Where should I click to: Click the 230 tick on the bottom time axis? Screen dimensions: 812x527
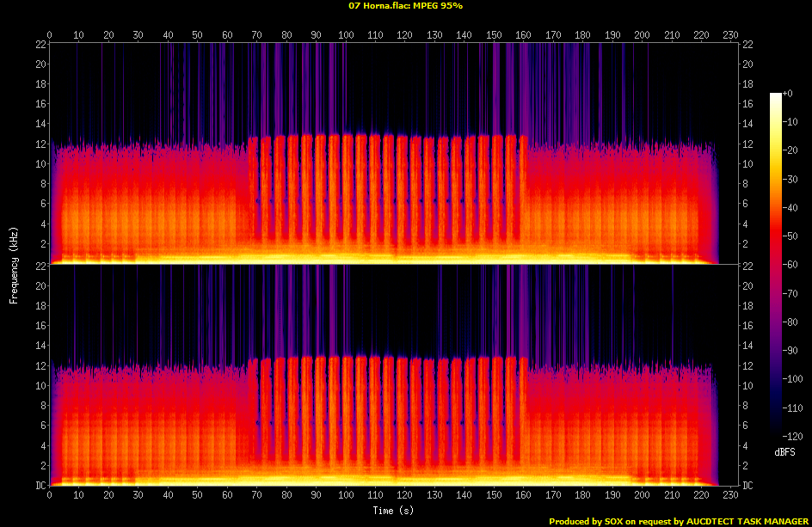(x=731, y=496)
